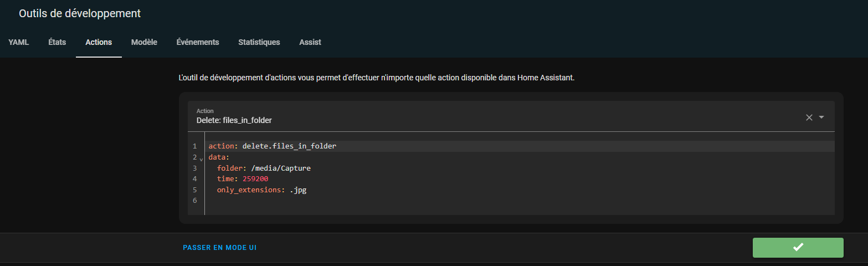Click the Outils de développement title
This screenshot has width=868, height=266.
tap(80, 13)
